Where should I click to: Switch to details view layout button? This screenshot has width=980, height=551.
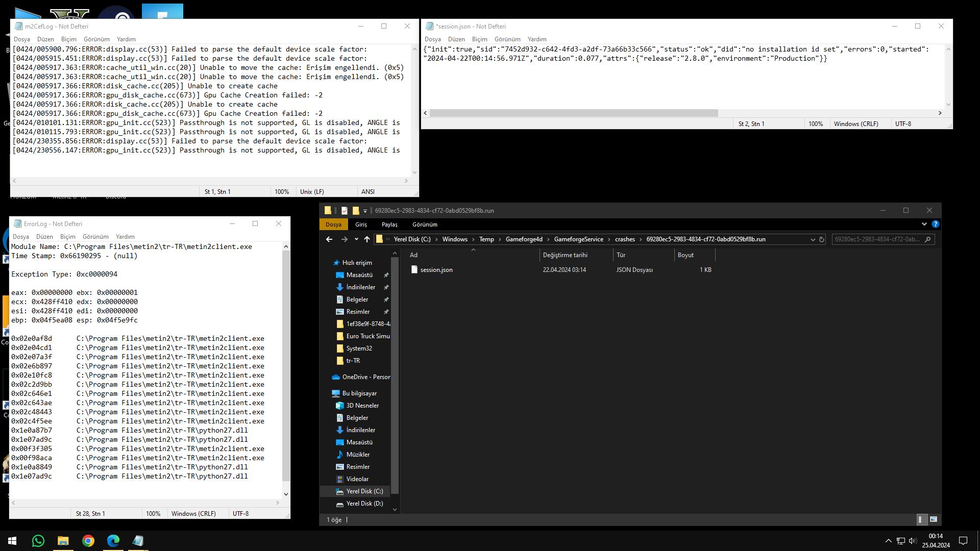coord(921,519)
